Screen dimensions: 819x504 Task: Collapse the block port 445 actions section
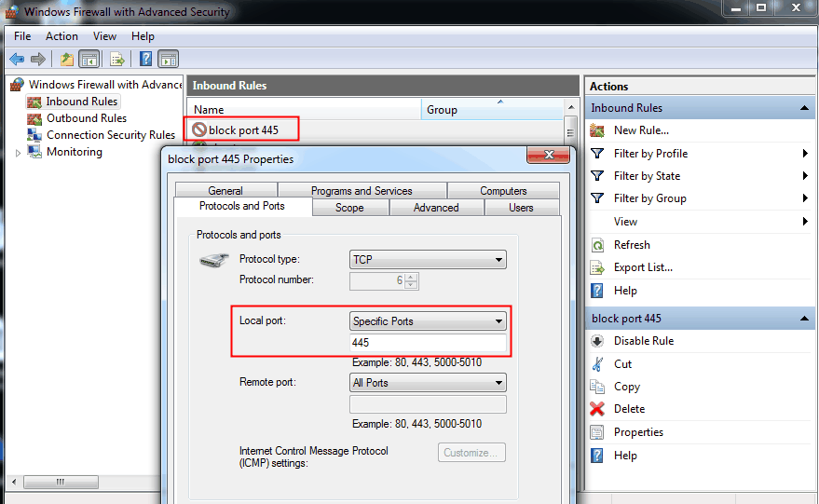(x=804, y=318)
